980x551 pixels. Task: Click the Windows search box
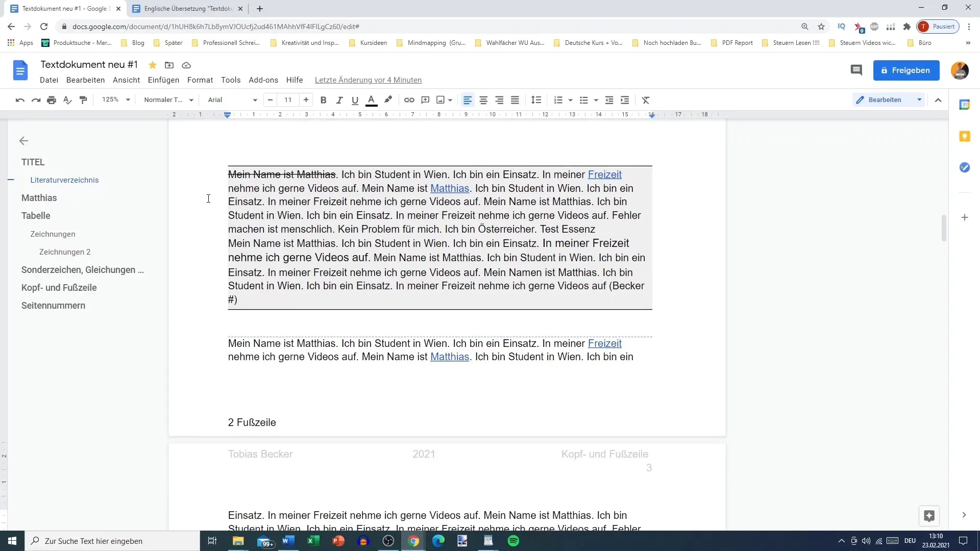point(112,541)
